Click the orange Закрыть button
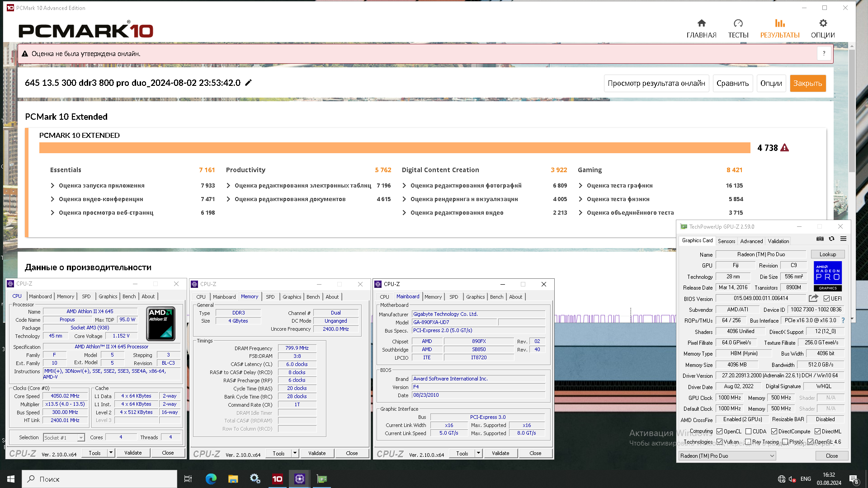This screenshot has height=488, width=868. 808,83
